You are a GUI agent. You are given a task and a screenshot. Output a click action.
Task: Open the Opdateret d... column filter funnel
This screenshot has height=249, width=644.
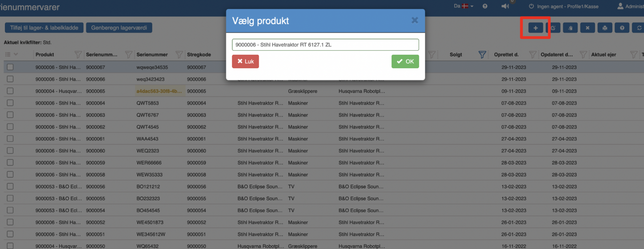(x=583, y=55)
